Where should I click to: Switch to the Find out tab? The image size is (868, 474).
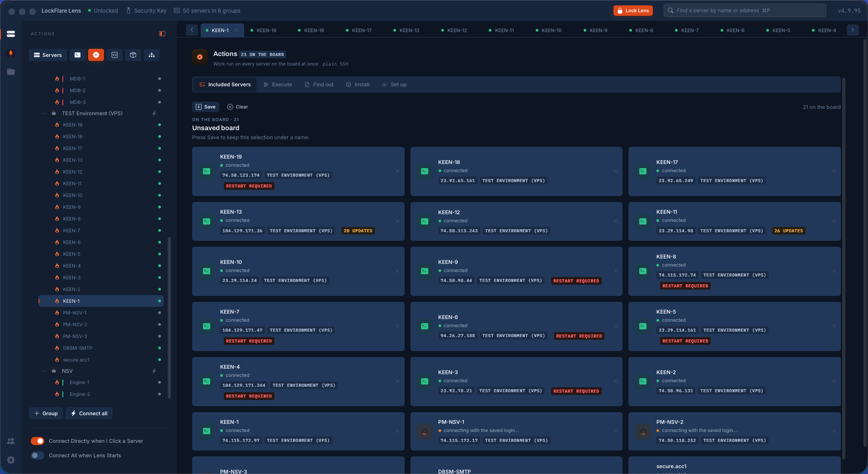[x=319, y=84]
